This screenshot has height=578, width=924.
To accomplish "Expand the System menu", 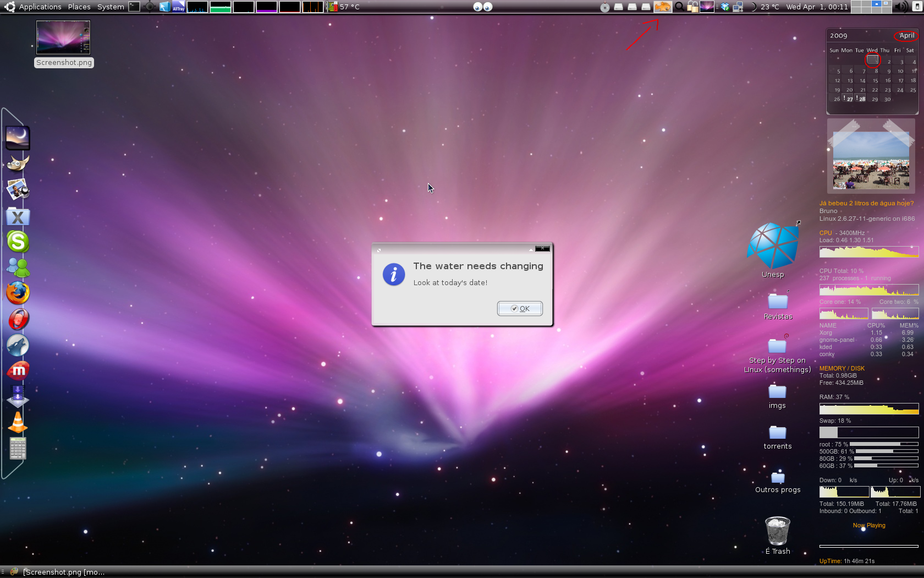I will pyautogui.click(x=111, y=7).
